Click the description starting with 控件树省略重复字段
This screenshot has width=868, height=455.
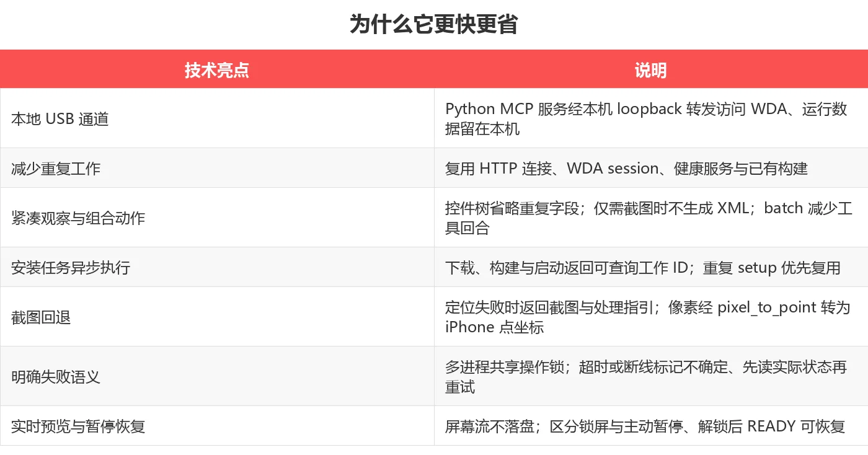[x=651, y=218]
